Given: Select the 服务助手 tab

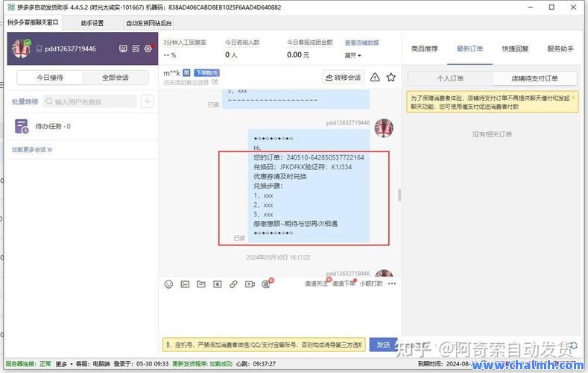Looking at the screenshot, I should pos(560,48).
